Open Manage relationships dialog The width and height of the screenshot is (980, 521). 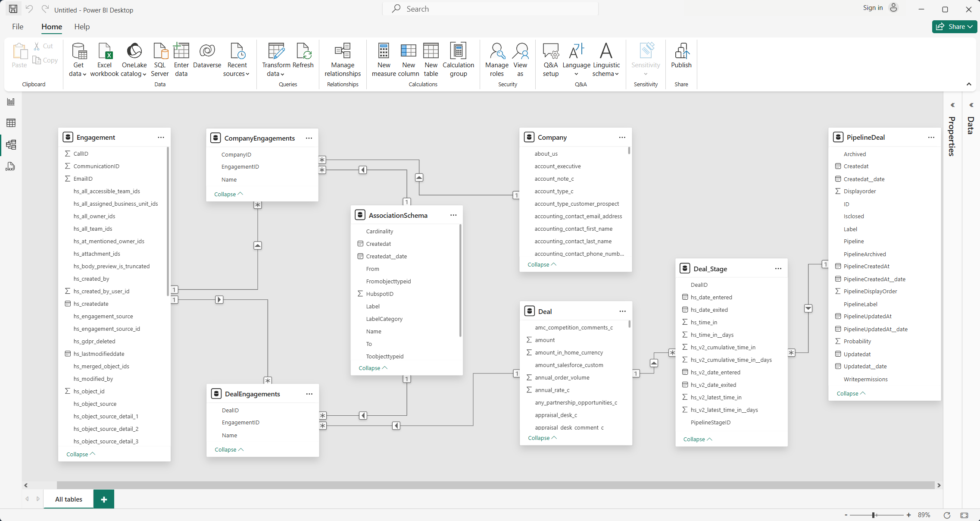pos(343,60)
